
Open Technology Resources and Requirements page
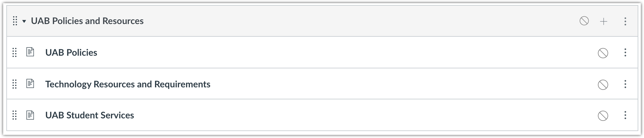pyautogui.click(x=128, y=84)
